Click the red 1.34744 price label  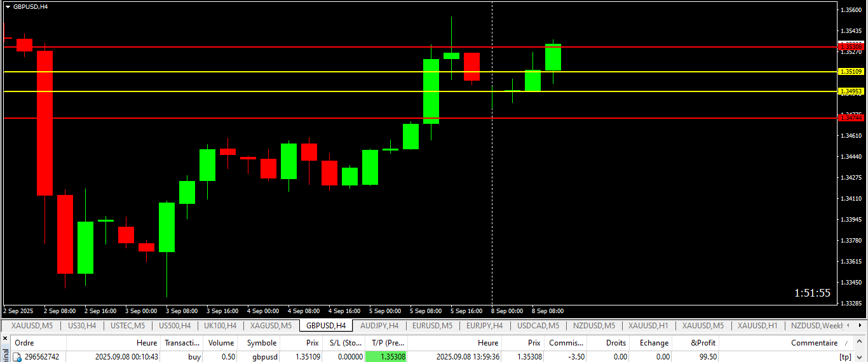(x=851, y=118)
